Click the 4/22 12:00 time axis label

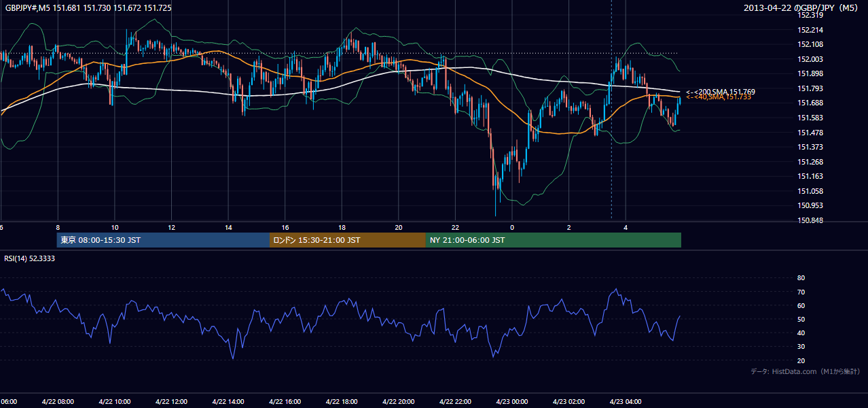pyautogui.click(x=171, y=402)
